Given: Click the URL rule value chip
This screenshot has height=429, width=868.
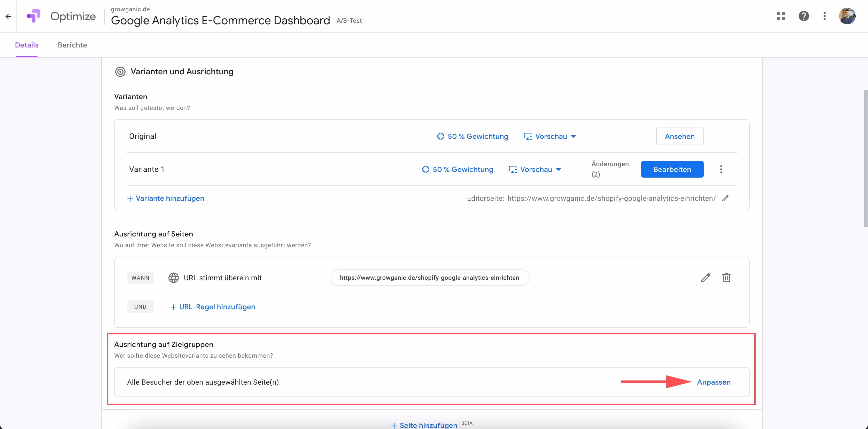Looking at the screenshot, I should [x=429, y=278].
